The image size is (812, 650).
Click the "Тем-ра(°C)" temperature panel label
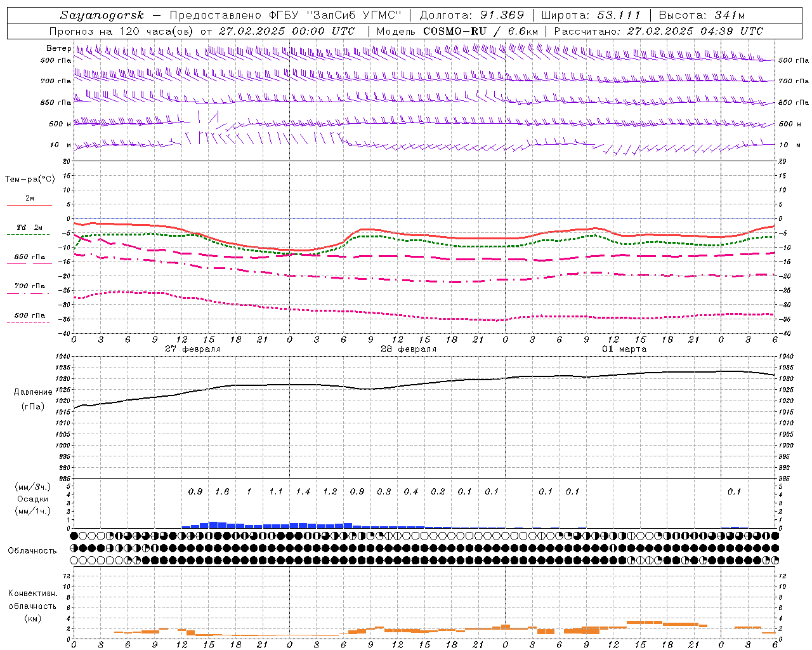click(30, 179)
